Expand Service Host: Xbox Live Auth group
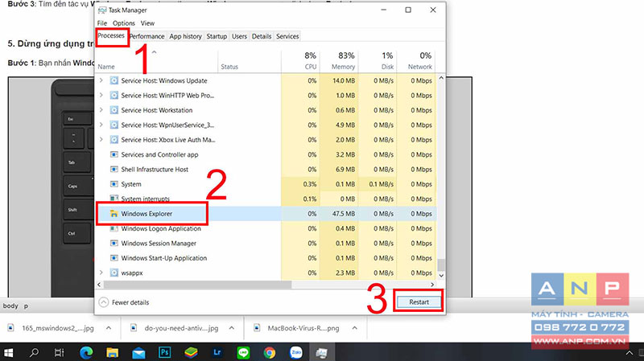Viewport: 644px width, 361px height. (101, 139)
